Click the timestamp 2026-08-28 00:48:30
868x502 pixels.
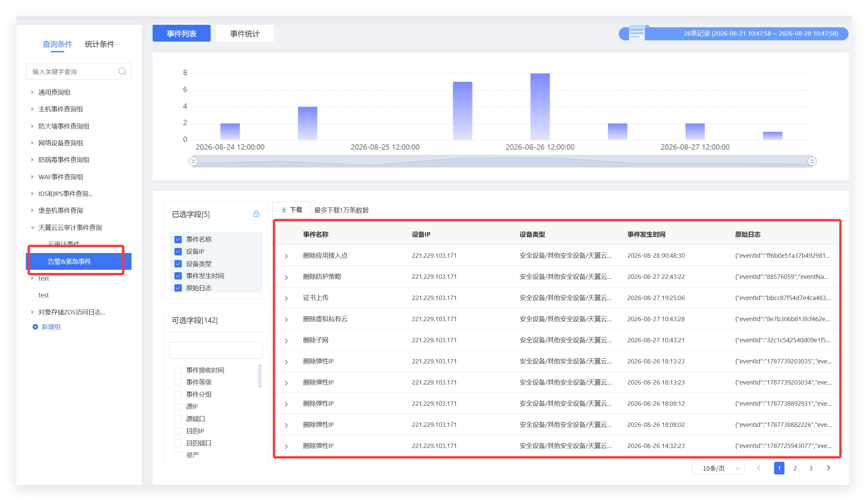[x=656, y=255]
